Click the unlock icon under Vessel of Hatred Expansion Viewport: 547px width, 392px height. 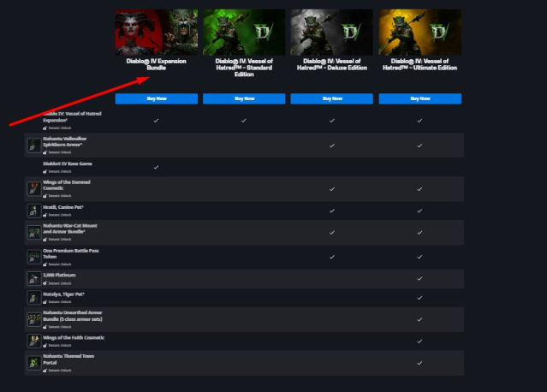tap(45, 128)
